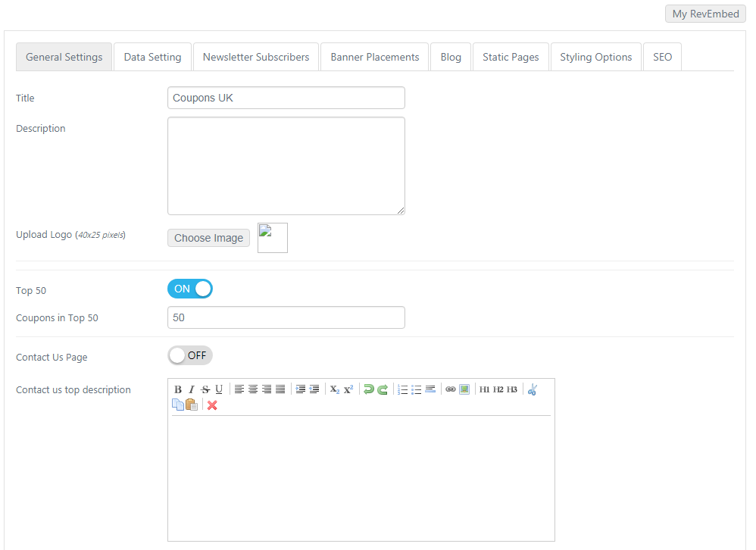Apply superscript formatting
This screenshot has width=756, height=550.
point(348,389)
